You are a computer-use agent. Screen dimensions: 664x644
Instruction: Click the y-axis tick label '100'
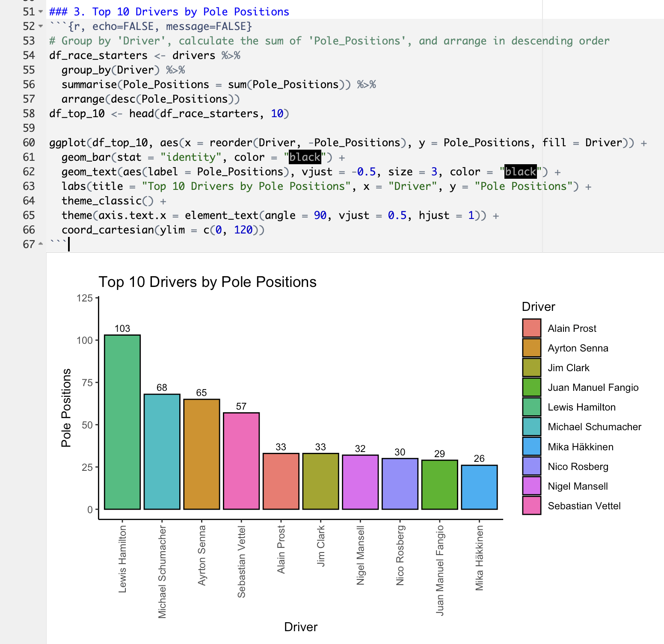pos(85,340)
